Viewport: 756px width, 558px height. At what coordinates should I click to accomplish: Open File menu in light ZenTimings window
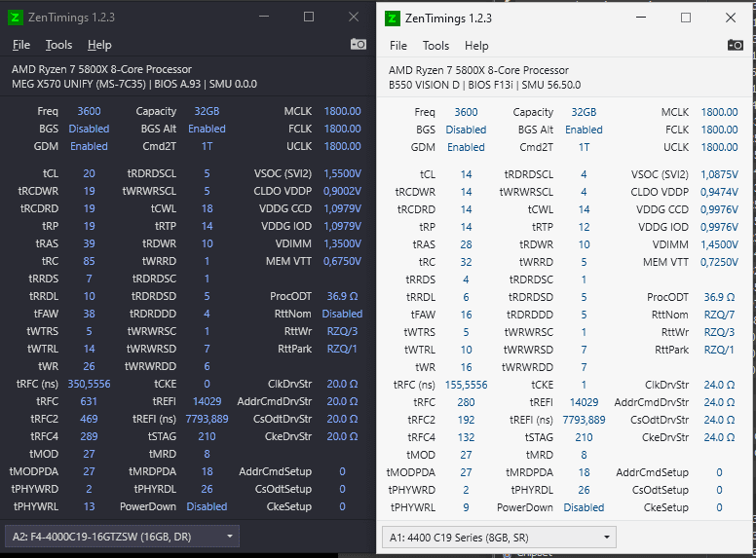coord(398,46)
